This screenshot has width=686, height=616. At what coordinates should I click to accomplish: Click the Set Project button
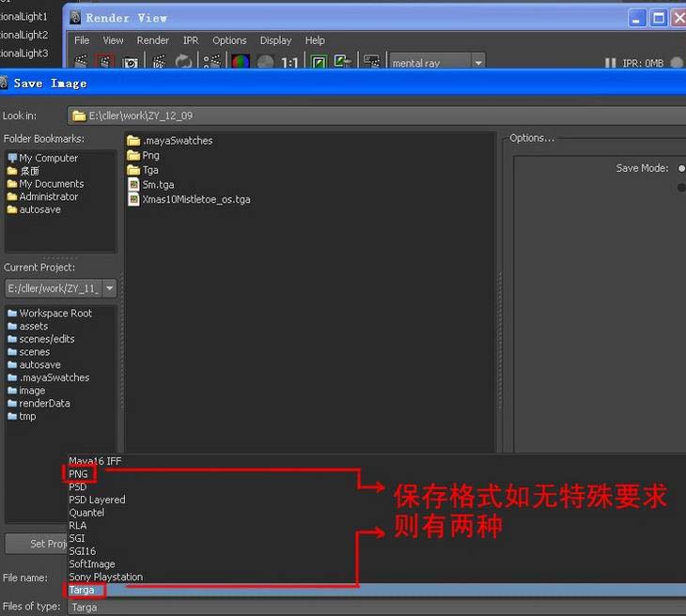[37, 544]
